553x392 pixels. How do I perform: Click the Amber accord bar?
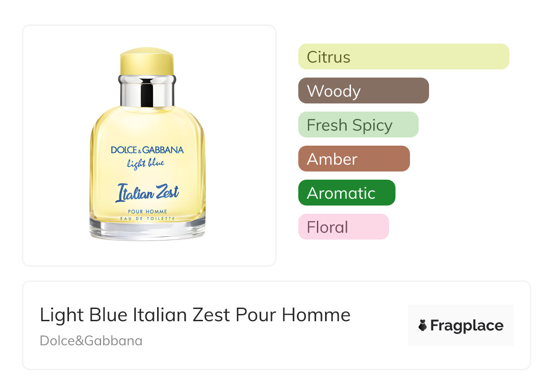click(354, 159)
